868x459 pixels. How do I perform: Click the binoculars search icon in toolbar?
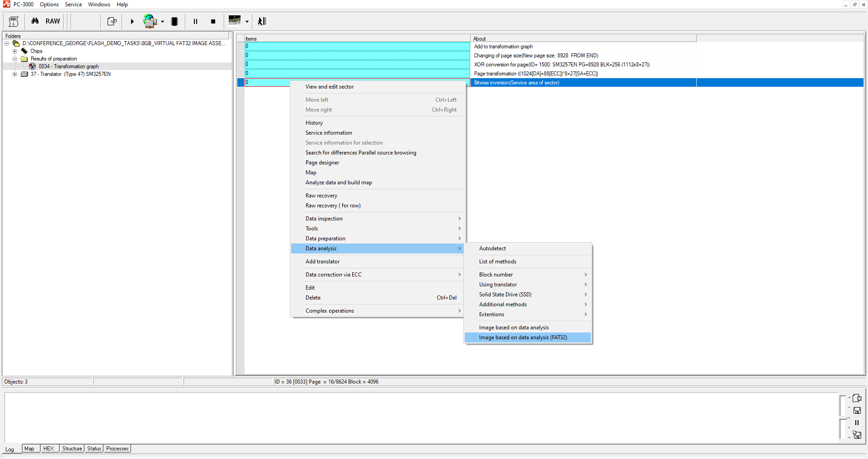point(35,21)
